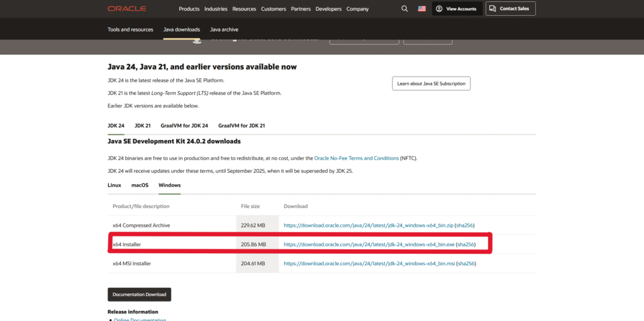Click Learn about Java SE Subscription

[431, 84]
